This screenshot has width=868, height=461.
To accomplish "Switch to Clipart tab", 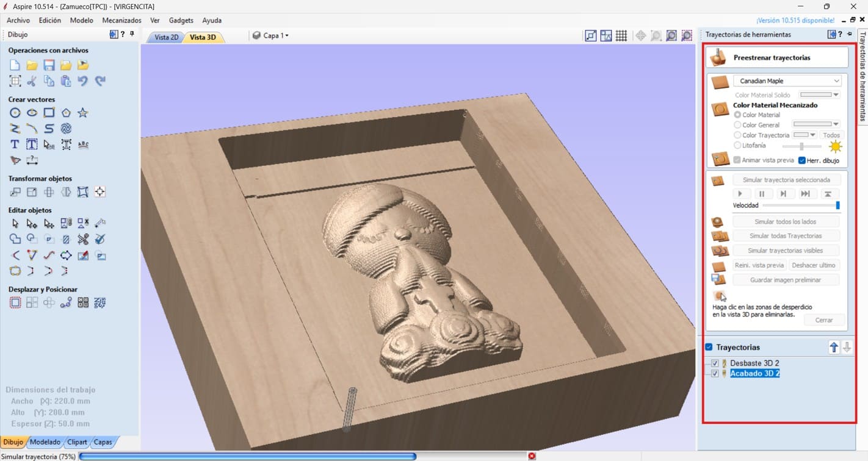I will coord(77,442).
